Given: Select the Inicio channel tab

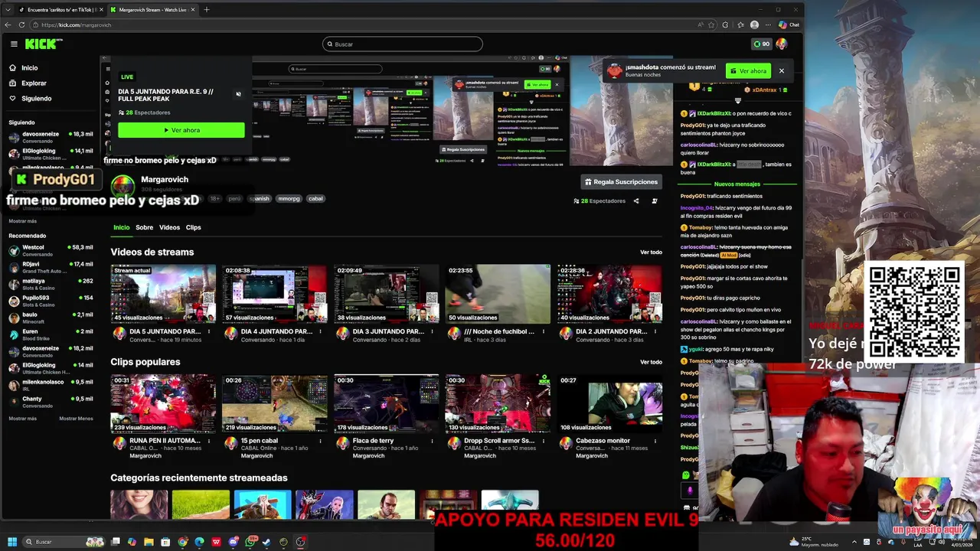Looking at the screenshot, I should (122, 227).
